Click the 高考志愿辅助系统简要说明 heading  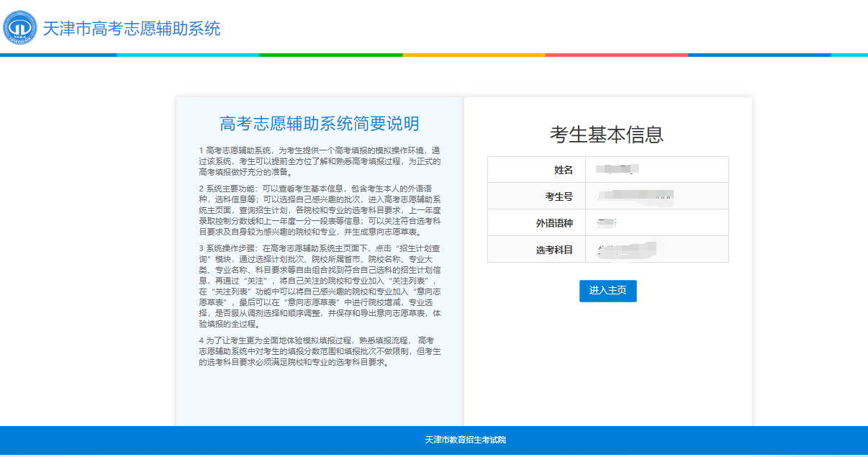coord(320,124)
